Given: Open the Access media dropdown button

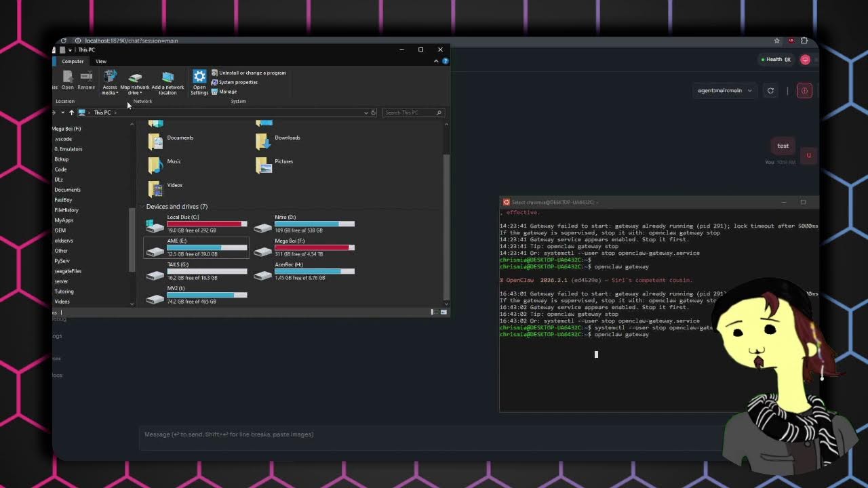Looking at the screenshot, I should [110, 83].
